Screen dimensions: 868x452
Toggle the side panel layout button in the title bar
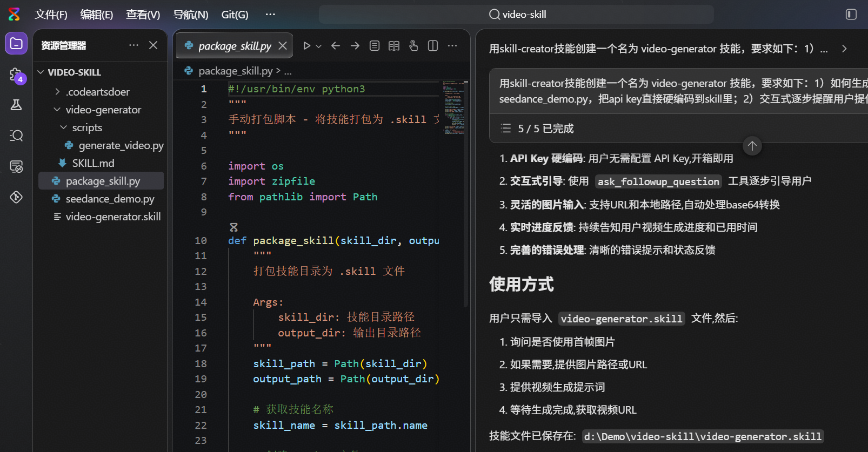point(851,15)
